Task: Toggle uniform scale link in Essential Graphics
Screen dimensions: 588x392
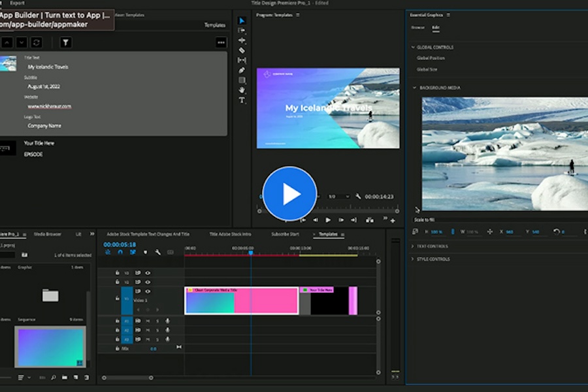Action: [x=453, y=232]
